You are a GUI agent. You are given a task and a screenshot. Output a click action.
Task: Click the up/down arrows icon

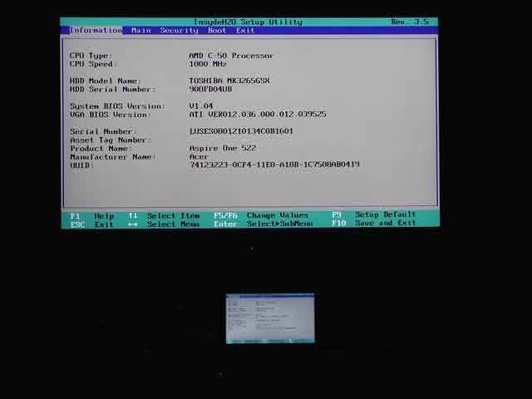pos(133,216)
